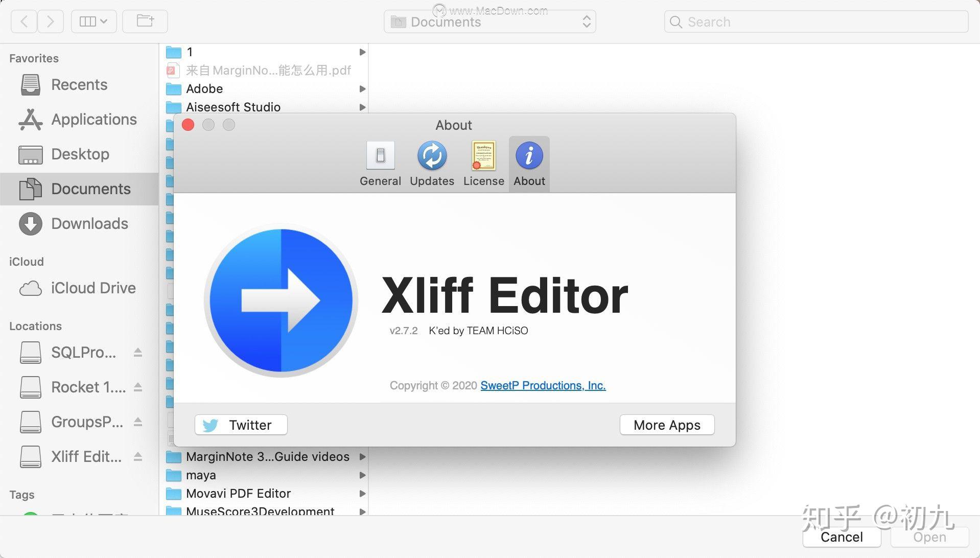980x558 pixels.
Task: Expand the maya folder
Action: (363, 475)
